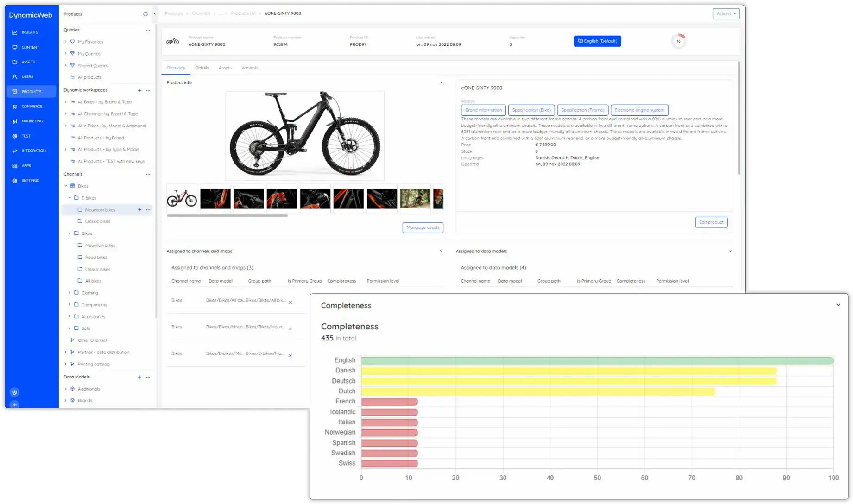Collapse the Completeness panel chevron
Screen dimensions: 853x504
[838, 305]
